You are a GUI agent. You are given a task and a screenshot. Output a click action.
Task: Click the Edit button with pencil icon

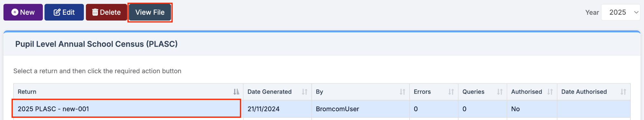pyautogui.click(x=64, y=12)
